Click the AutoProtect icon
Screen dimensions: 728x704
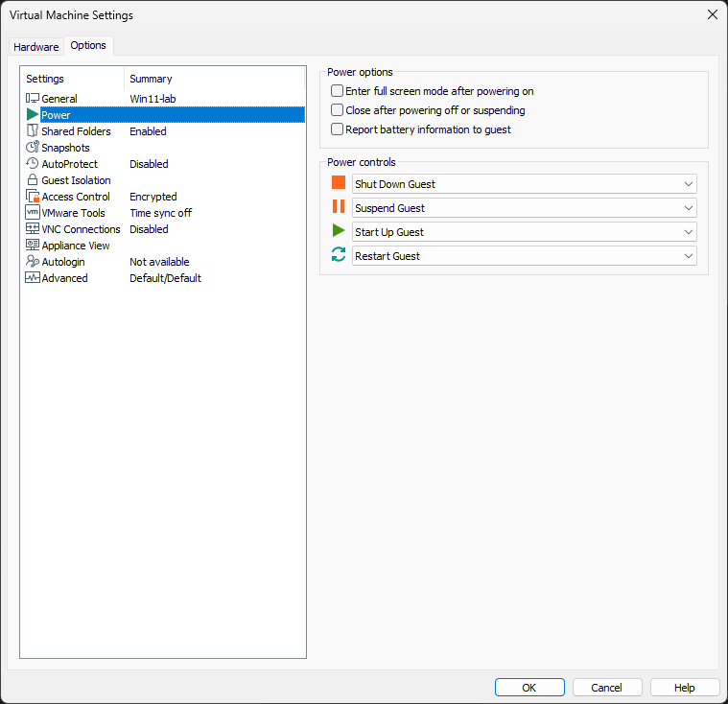click(x=32, y=163)
